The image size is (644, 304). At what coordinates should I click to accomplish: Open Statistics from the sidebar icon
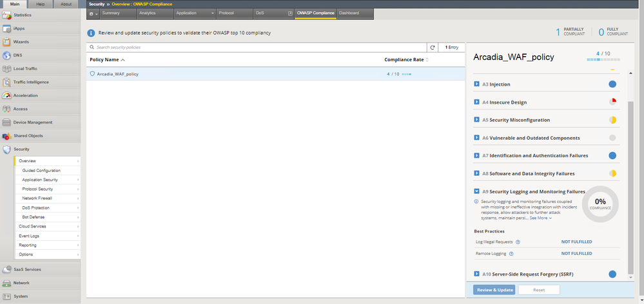6,15
